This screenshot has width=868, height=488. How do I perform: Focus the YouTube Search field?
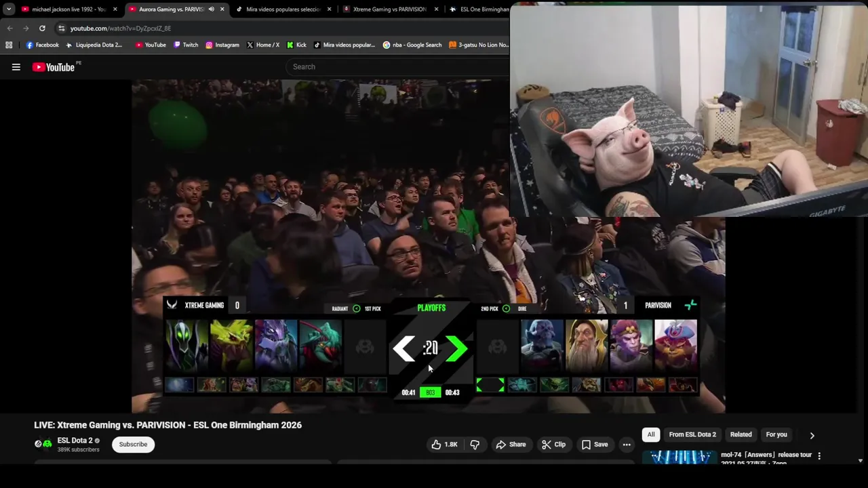[397, 66]
